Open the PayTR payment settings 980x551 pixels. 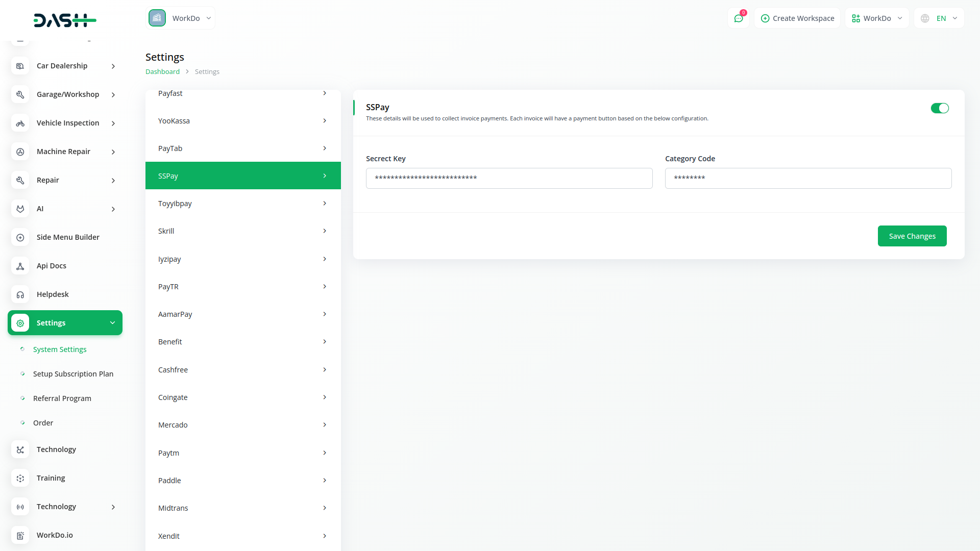click(x=243, y=287)
